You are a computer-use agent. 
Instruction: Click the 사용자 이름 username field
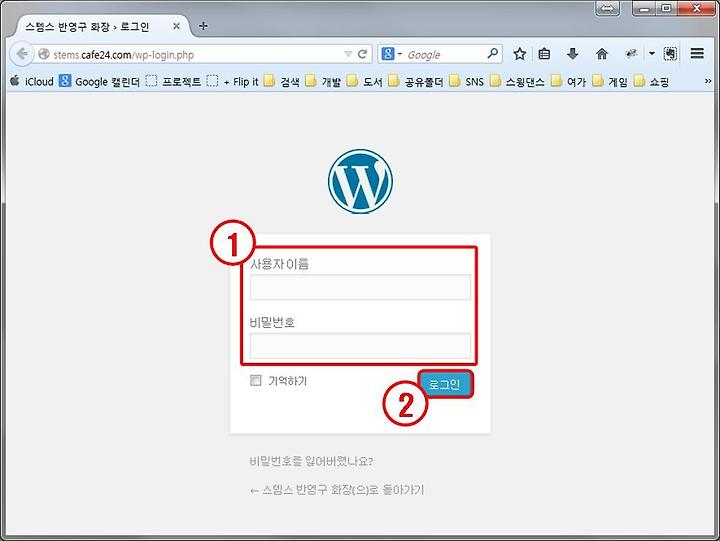tap(360, 287)
